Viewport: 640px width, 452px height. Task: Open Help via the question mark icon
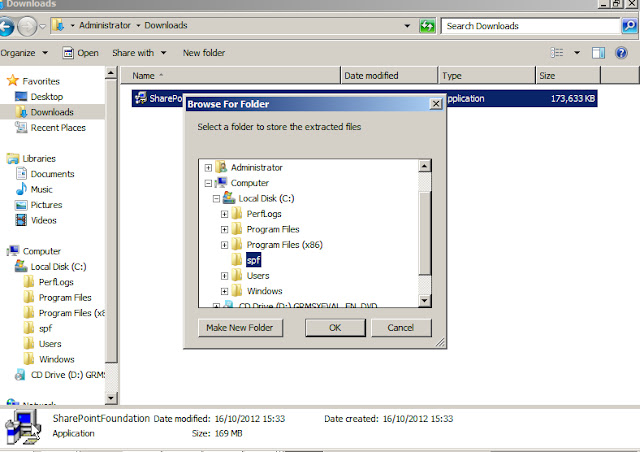tap(621, 53)
